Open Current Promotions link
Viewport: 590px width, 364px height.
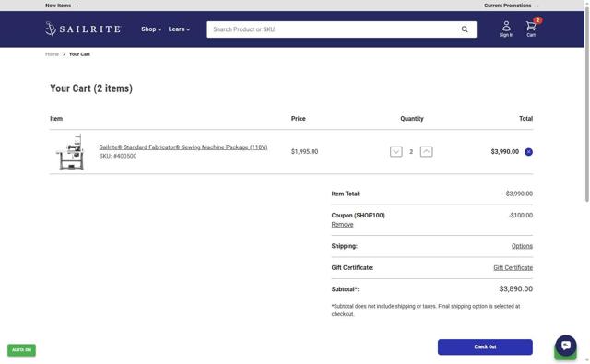click(511, 6)
